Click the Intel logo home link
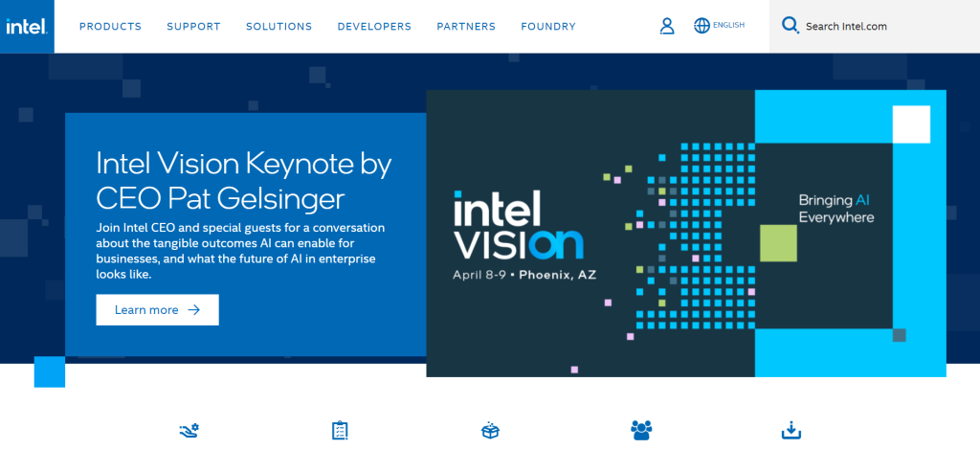980x449 pixels. (27, 26)
